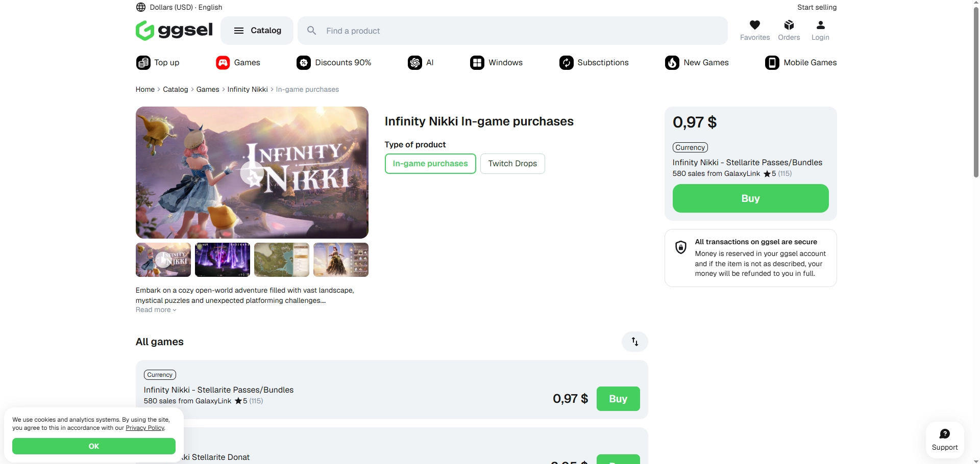This screenshot has height=464, width=980.
Task: Go to Infinity Nikki breadcrumb
Action: 248,89
